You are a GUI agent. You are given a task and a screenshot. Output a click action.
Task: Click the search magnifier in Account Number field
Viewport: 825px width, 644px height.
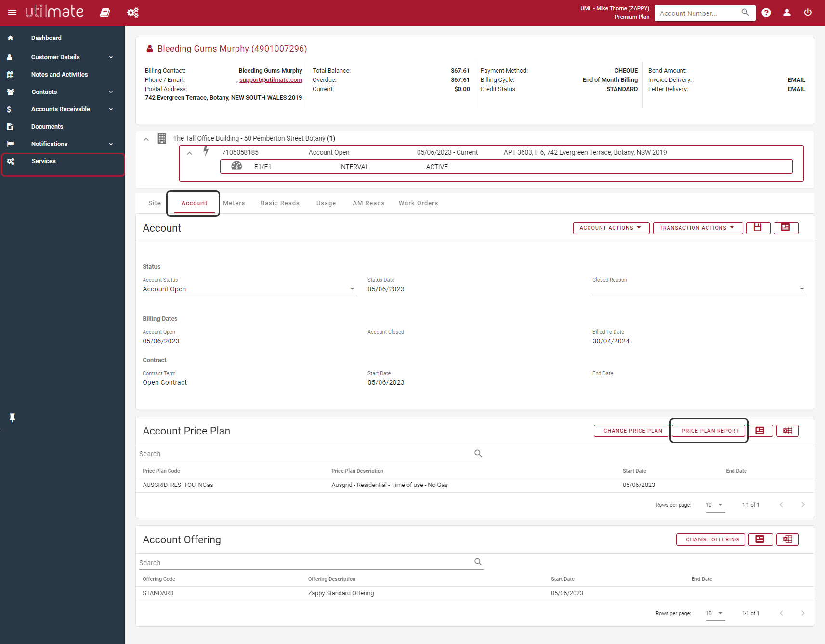[x=745, y=13]
